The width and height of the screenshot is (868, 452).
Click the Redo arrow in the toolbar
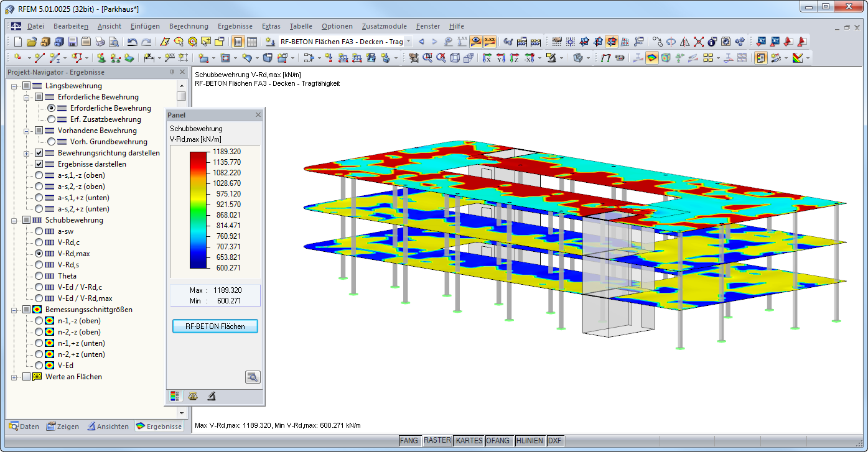pyautogui.click(x=146, y=42)
